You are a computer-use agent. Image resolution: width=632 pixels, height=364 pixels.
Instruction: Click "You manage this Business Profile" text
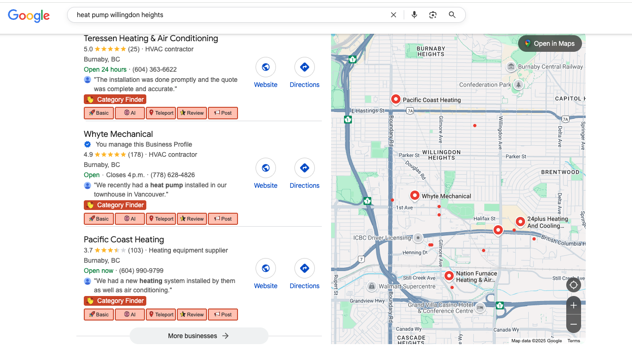144,144
